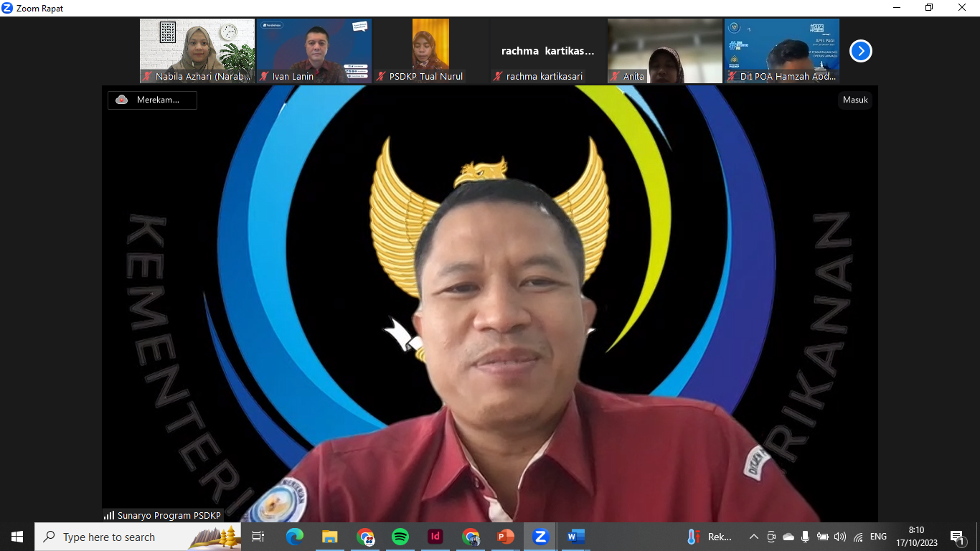Click the Type here to search box
The height and width of the screenshot is (551, 980).
click(x=138, y=537)
